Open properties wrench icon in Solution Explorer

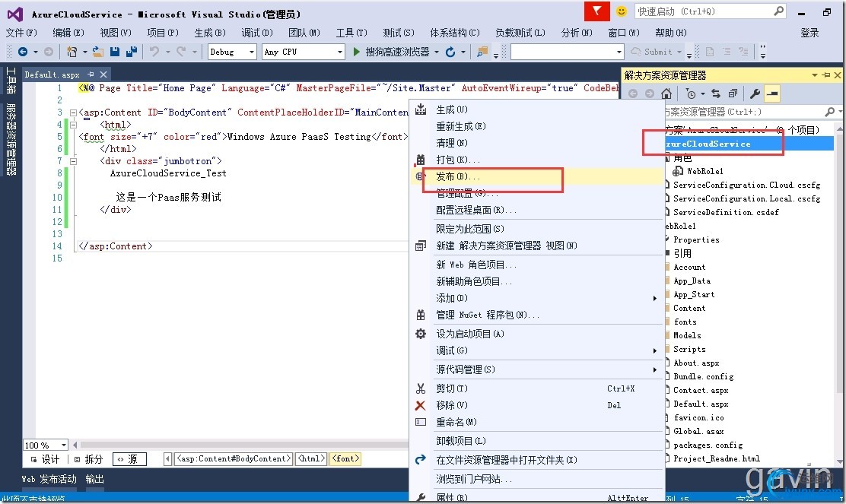click(755, 94)
